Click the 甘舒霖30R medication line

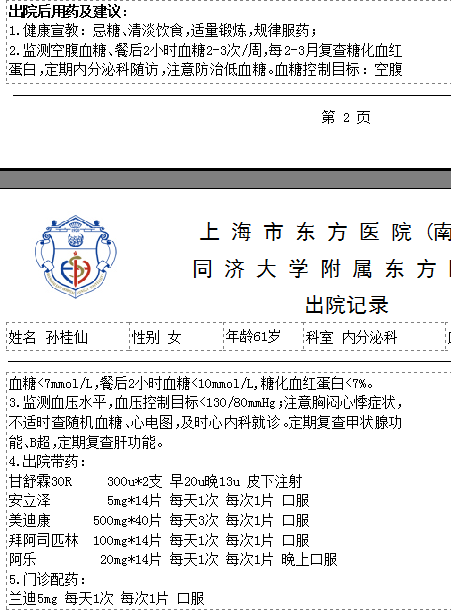155,481
